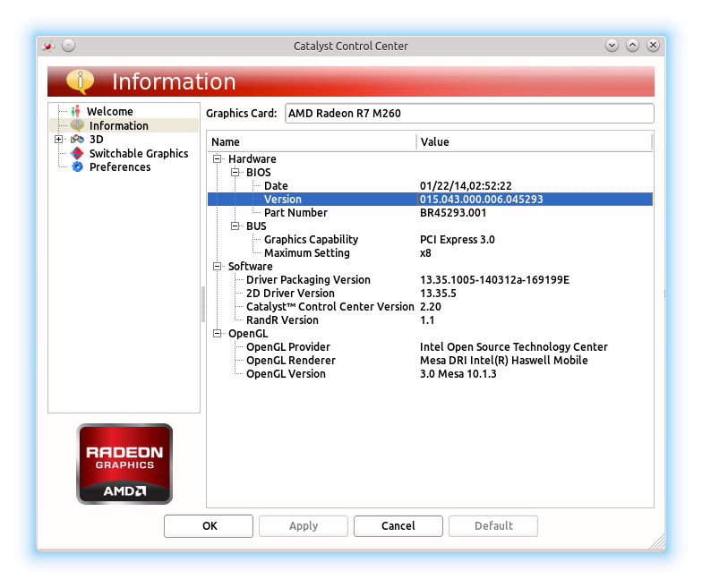The image size is (702, 588).
Task: Minimize the Catalyst Control Center window
Action: coord(612,45)
